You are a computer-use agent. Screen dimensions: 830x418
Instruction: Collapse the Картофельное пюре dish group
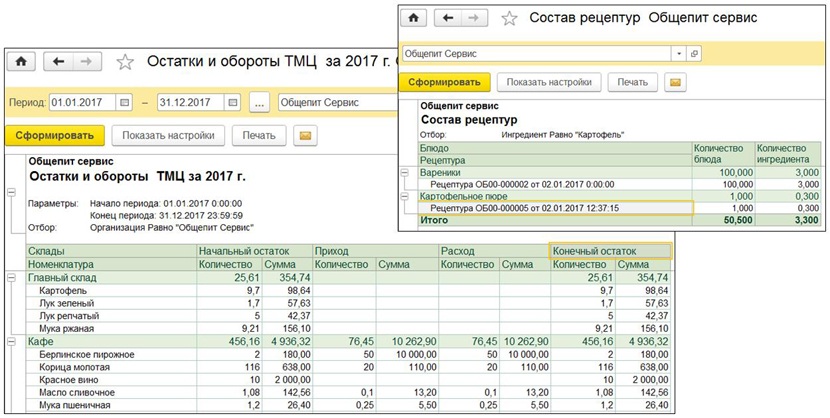pyautogui.click(x=406, y=197)
